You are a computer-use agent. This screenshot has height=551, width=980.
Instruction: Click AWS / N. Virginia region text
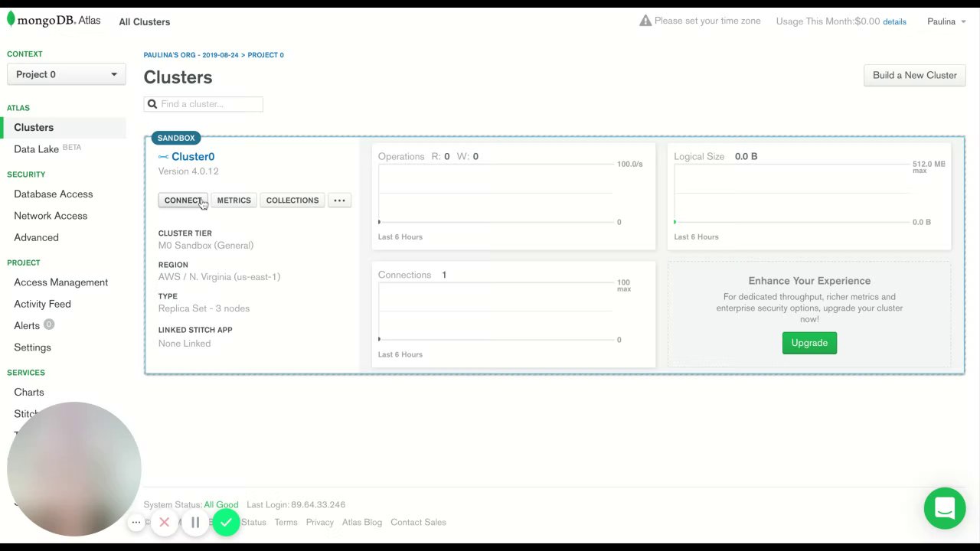pyautogui.click(x=219, y=277)
